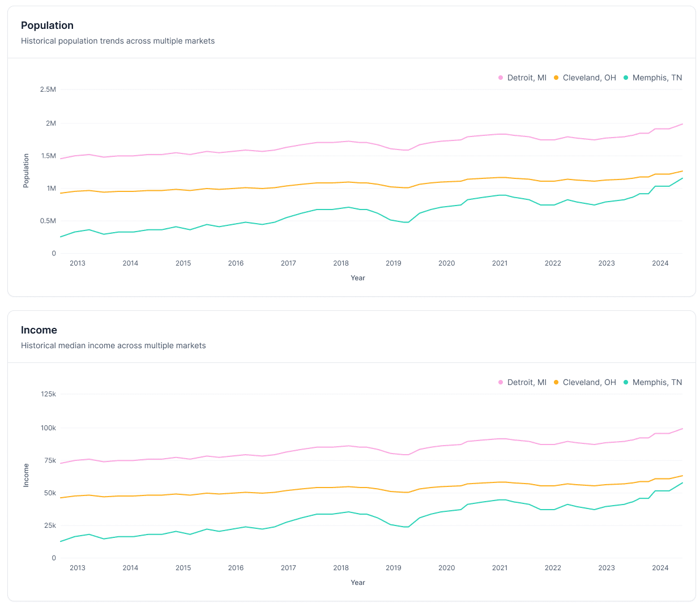Viewport: 700px width, 607px height.
Task: Select the 'Historical median income across multiple markets' subtitle
Action: [x=113, y=345]
